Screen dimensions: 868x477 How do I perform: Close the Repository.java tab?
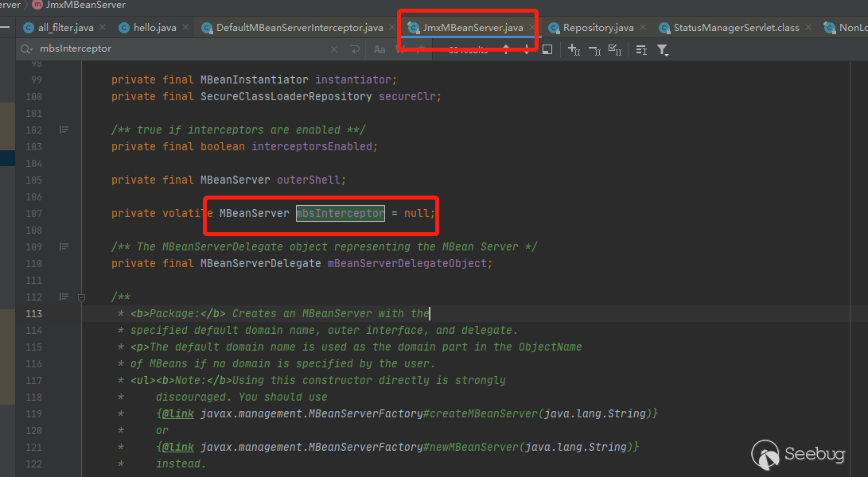(643, 28)
